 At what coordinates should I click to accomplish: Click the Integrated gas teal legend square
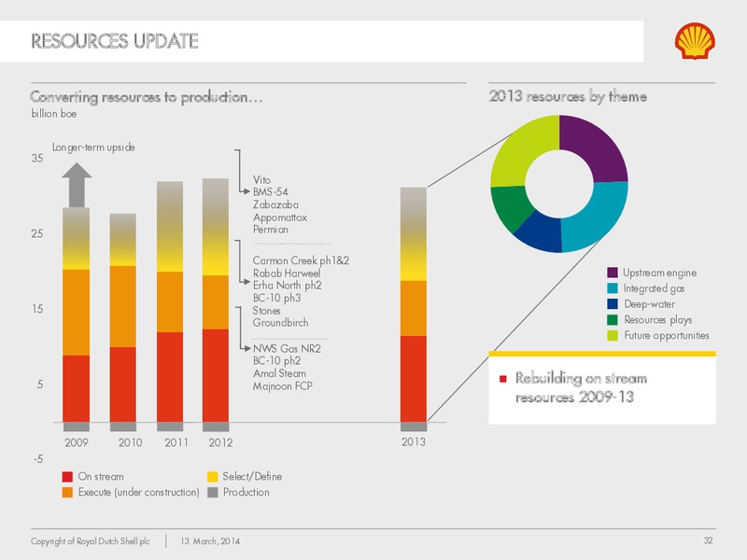613,288
